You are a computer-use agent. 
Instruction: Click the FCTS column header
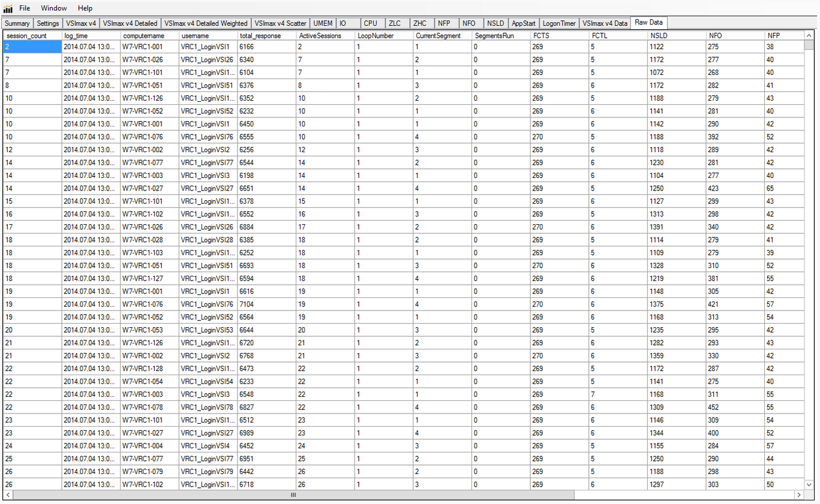[x=560, y=36]
